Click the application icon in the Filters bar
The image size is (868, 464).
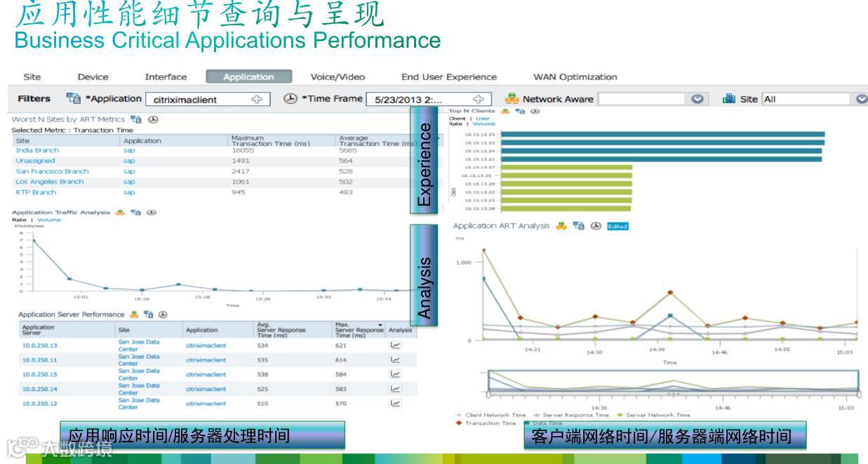pyautogui.click(x=74, y=99)
